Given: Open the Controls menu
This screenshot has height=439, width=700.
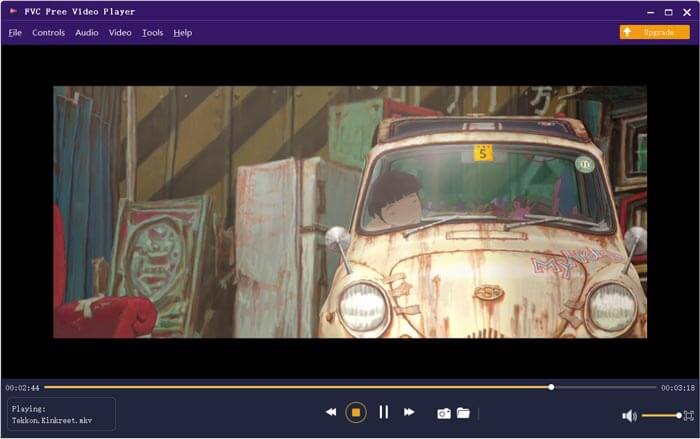Looking at the screenshot, I should point(48,33).
